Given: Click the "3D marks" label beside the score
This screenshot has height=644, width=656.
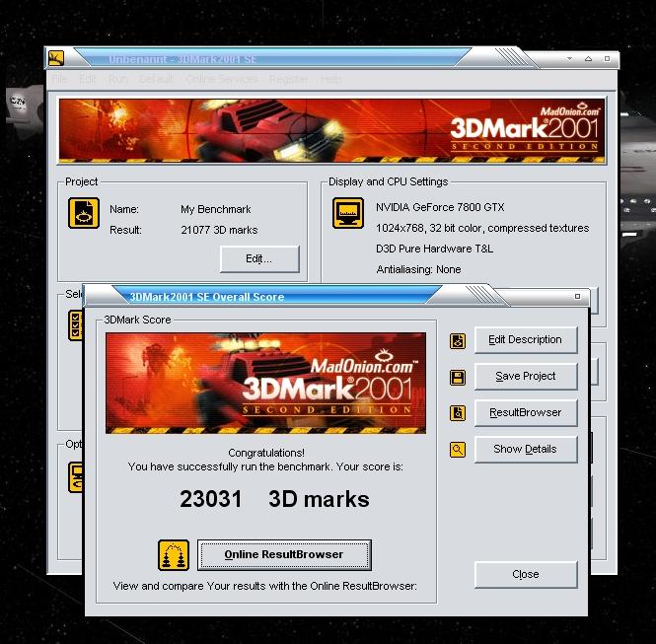Looking at the screenshot, I should click(319, 499).
